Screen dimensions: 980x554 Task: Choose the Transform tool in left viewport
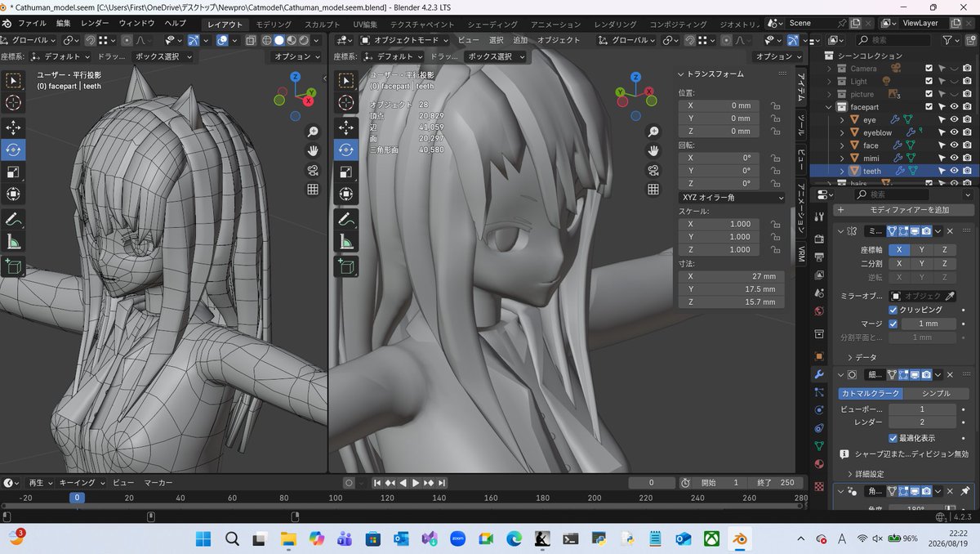[14, 194]
